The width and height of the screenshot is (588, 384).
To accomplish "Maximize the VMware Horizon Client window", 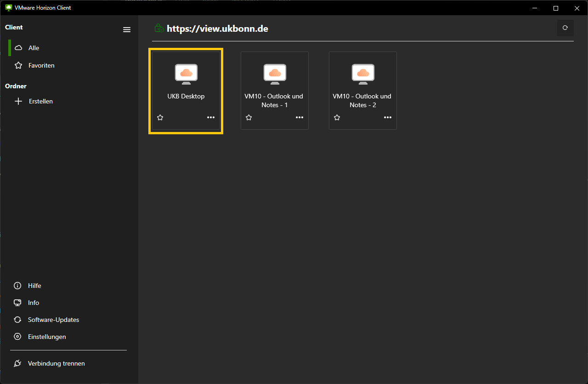I will [556, 8].
